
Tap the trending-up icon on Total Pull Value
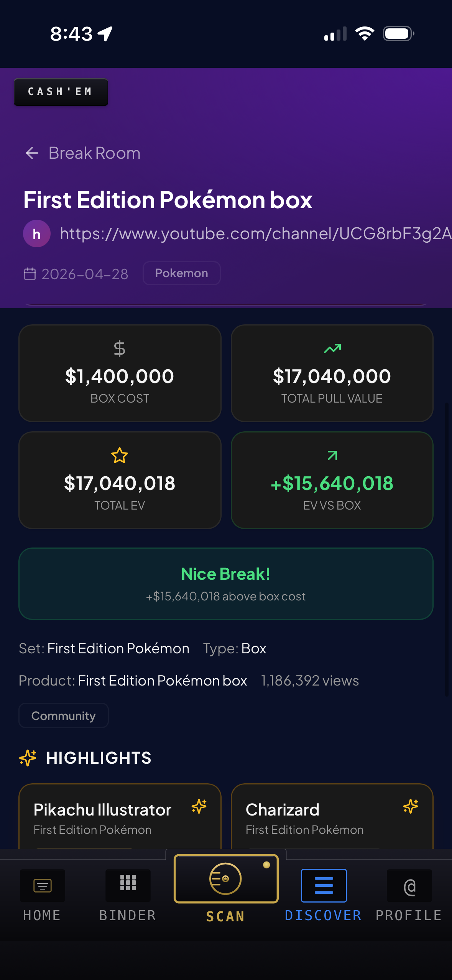tap(332, 349)
